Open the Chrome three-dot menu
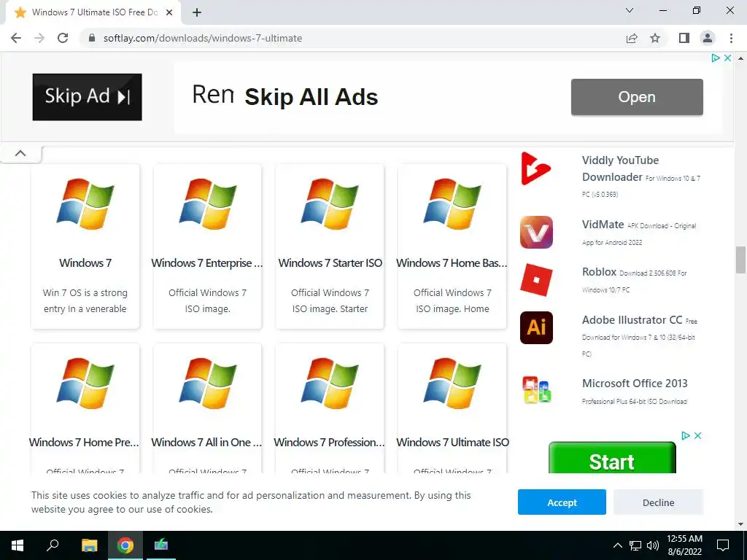 coord(731,38)
